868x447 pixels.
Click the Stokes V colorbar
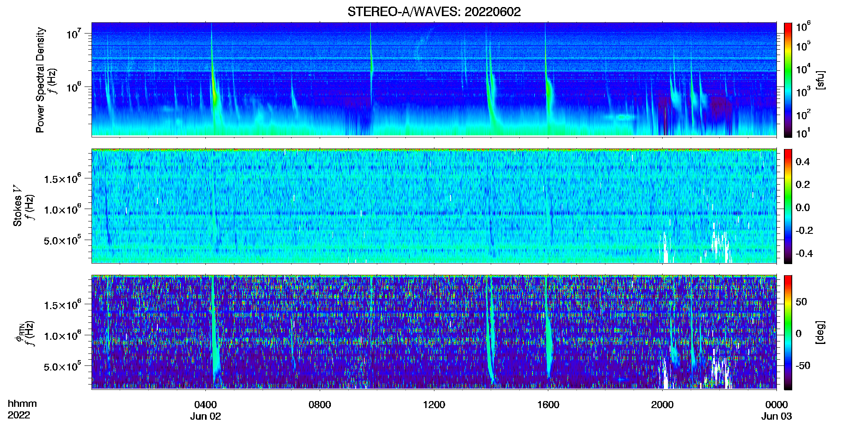click(x=788, y=206)
